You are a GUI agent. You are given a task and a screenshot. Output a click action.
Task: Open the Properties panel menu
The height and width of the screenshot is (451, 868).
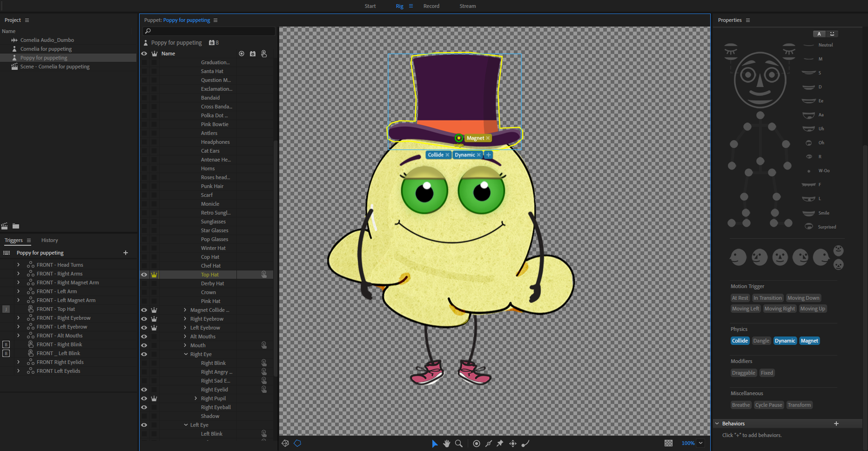tap(748, 20)
